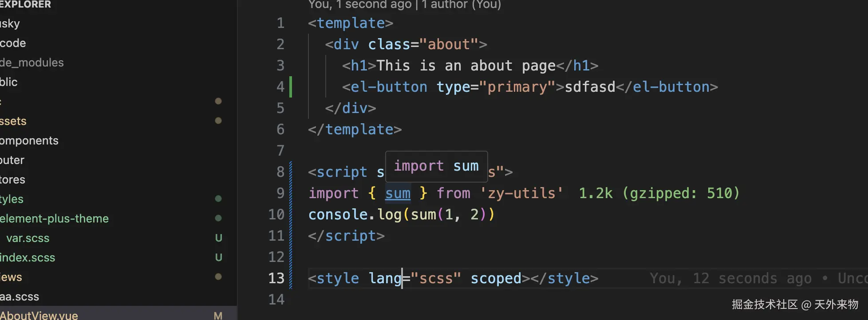Click the U status badge beside var.scss

tap(218, 238)
